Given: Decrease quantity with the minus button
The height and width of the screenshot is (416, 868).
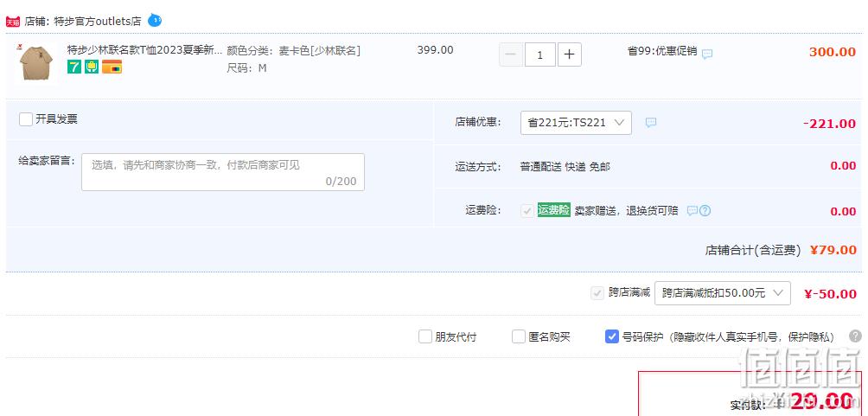Looking at the screenshot, I should [511, 54].
